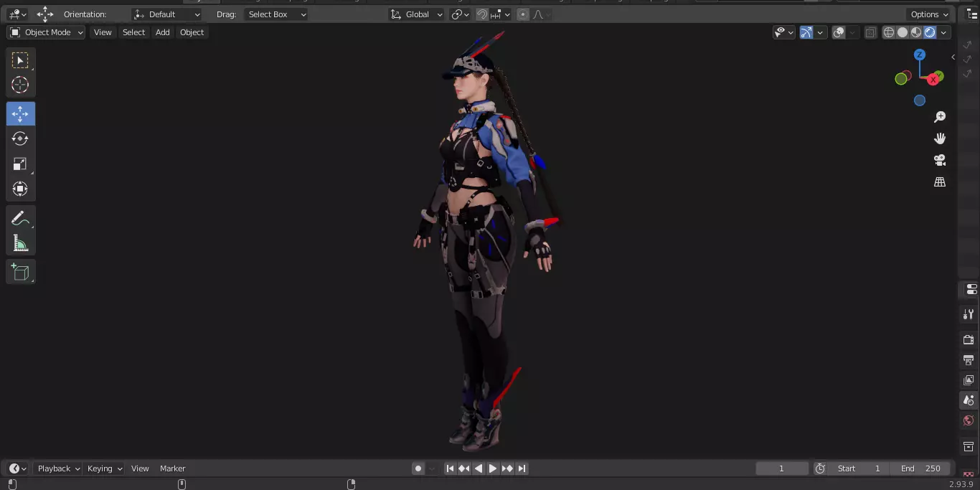Image resolution: width=980 pixels, height=490 pixels.
Task: Open the Output properties tab
Action: click(x=969, y=359)
